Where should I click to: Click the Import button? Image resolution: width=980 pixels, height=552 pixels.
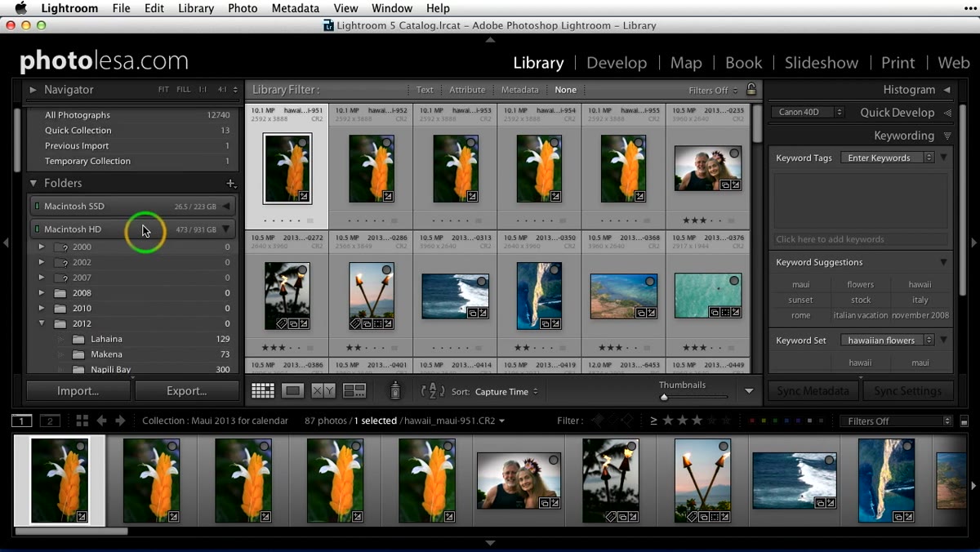(78, 391)
